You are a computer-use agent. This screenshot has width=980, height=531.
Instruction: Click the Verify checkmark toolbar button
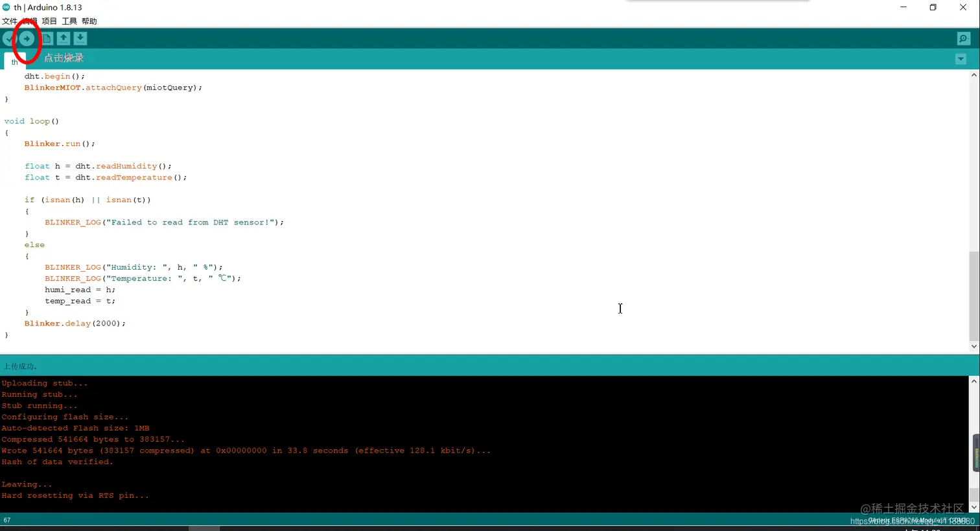9,39
